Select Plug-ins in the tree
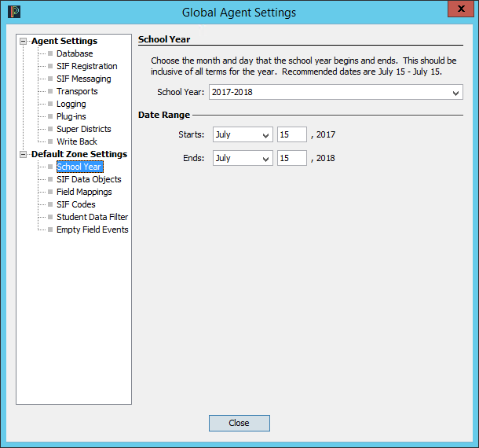Viewport: 479px width, 448px height. (71, 117)
